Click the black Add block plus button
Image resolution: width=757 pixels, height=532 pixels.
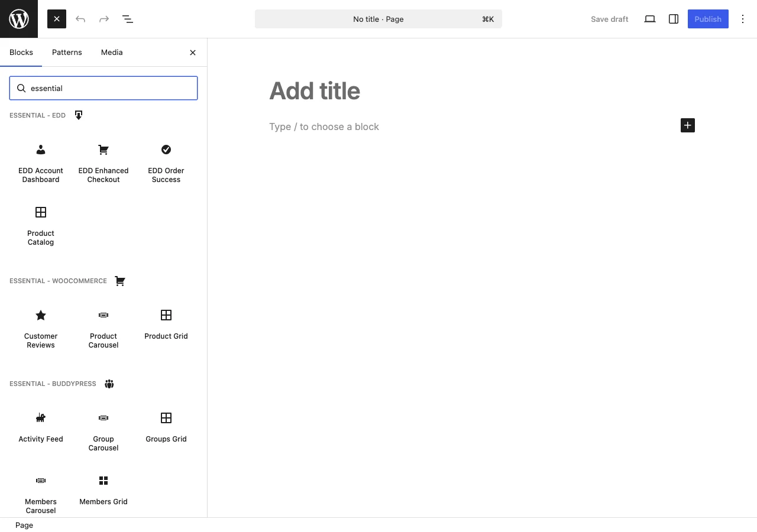click(x=688, y=125)
